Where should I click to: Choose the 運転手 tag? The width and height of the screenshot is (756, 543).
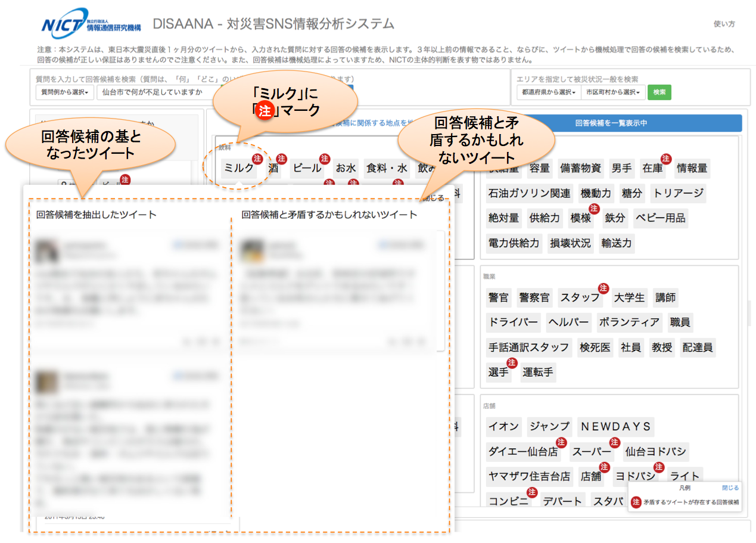click(x=538, y=373)
